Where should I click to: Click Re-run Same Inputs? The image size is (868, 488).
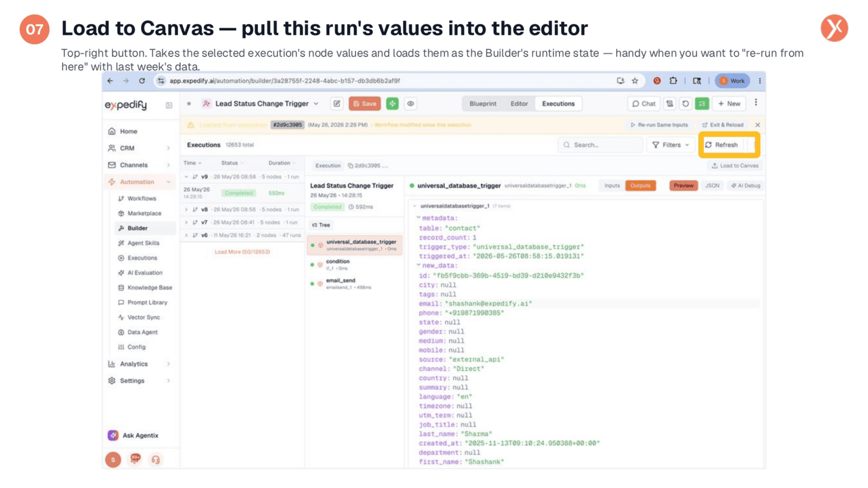pos(659,125)
